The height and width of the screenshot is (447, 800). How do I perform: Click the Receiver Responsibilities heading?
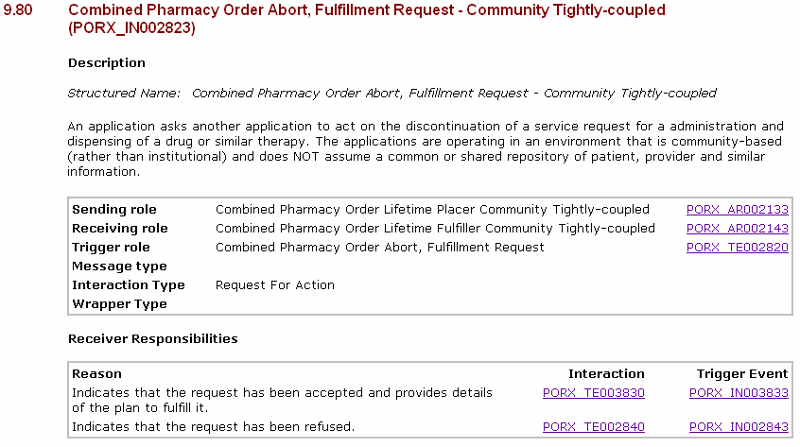pos(153,339)
